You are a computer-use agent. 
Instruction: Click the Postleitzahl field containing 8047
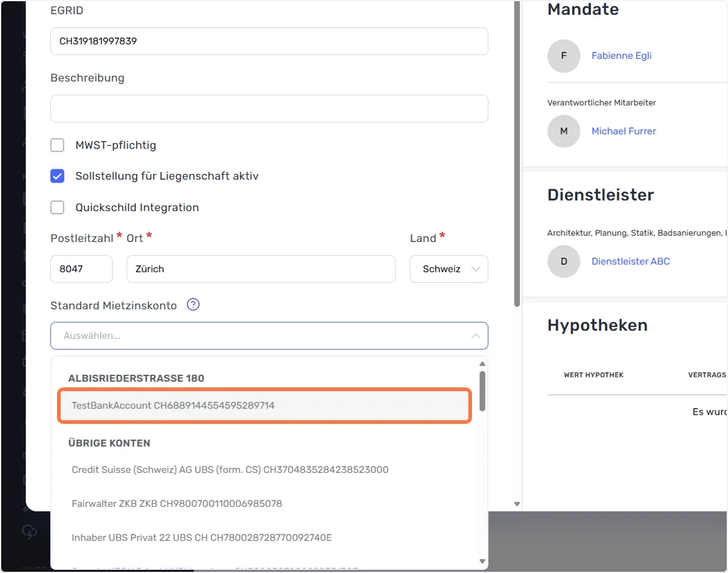pos(81,269)
